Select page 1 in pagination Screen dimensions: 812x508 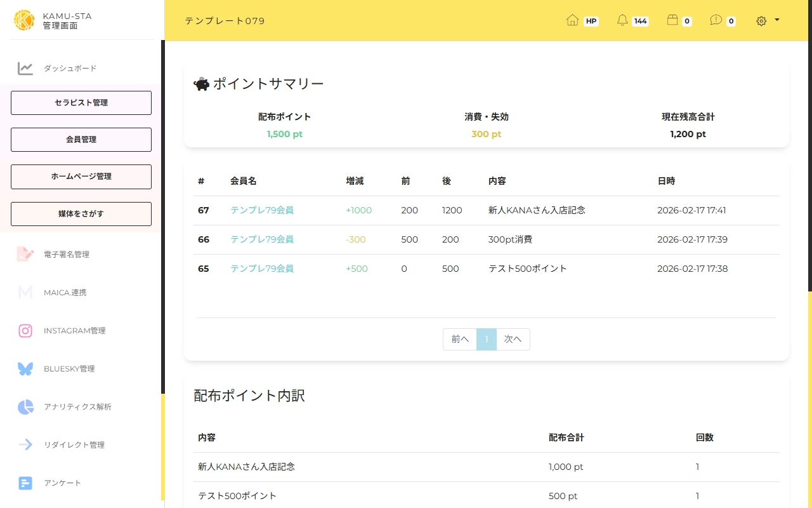tap(487, 339)
